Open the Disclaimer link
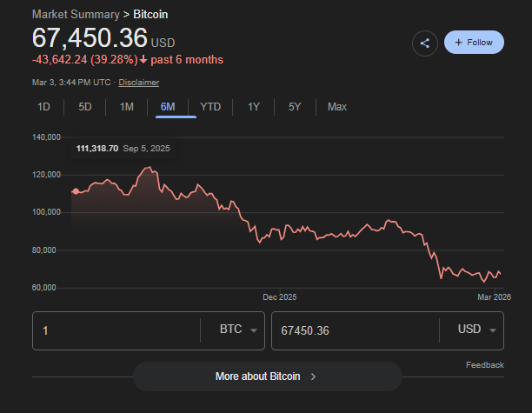The height and width of the screenshot is (413, 532). 139,82
